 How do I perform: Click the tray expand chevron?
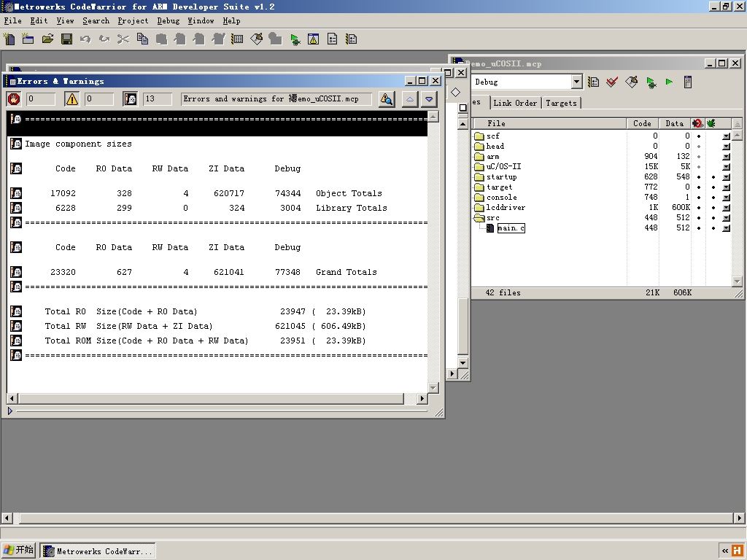point(724,551)
